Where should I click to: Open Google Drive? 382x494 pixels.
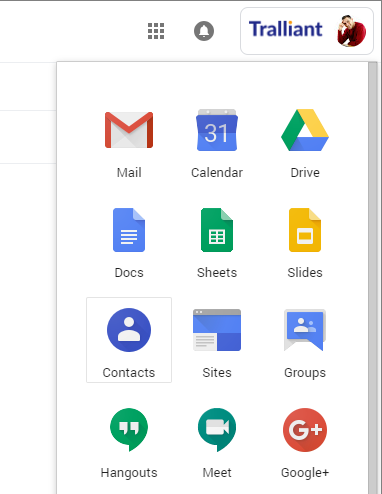305,144
